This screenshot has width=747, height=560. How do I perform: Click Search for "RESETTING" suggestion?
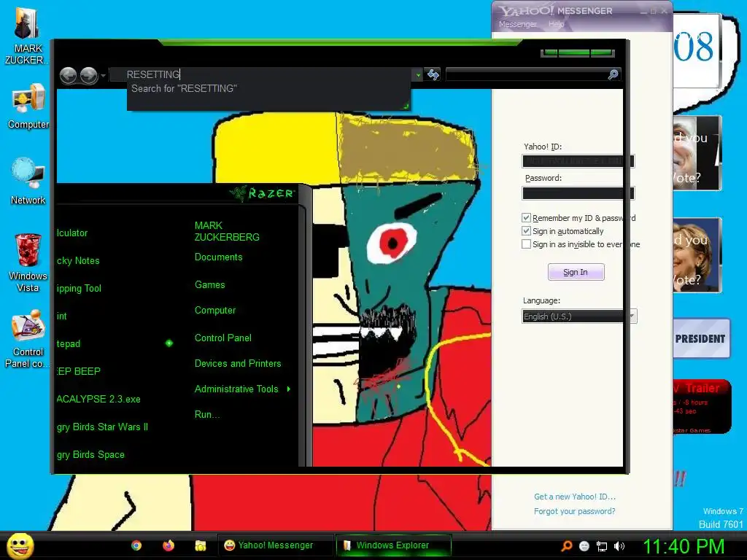(x=184, y=88)
